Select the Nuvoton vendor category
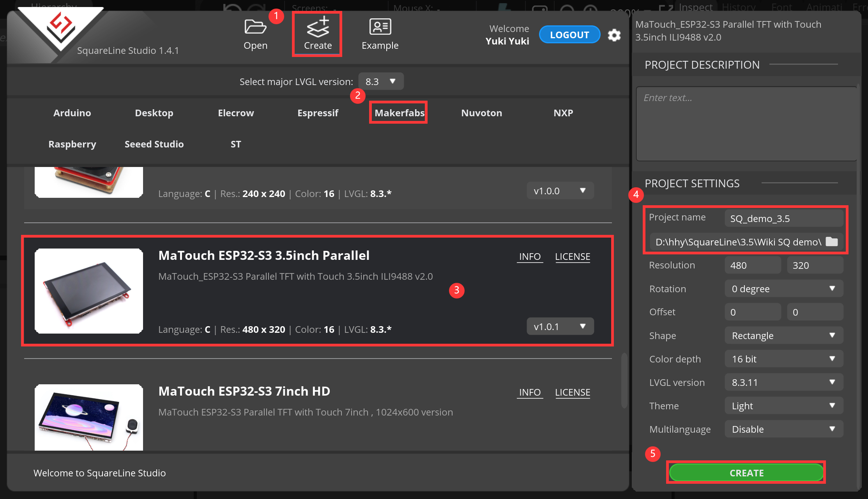The image size is (868, 499). click(481, 113)
